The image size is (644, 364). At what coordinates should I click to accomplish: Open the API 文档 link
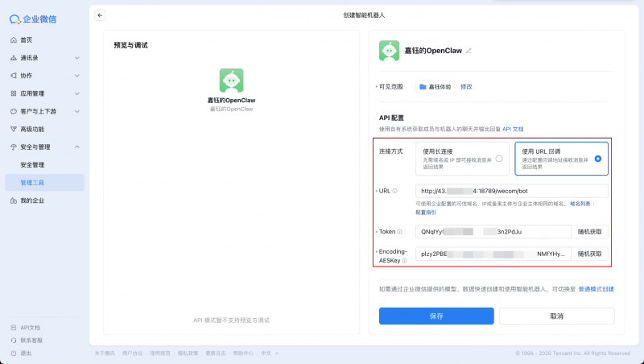(513, 129)
